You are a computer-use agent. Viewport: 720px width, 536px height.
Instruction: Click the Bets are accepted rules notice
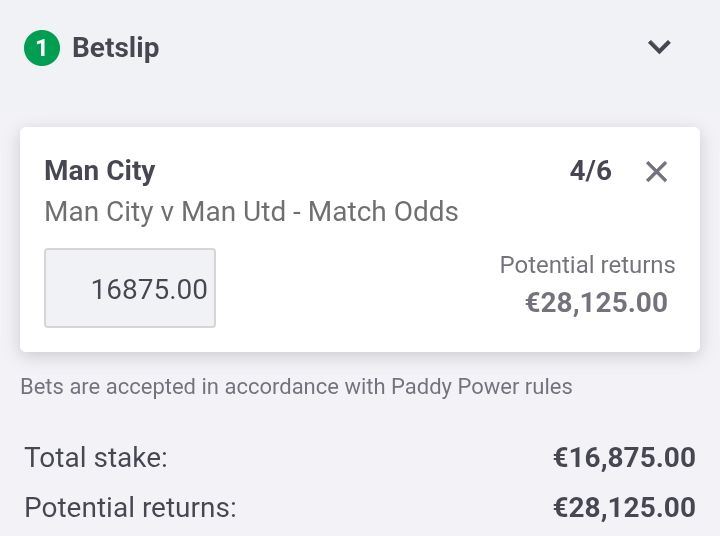click(296, 387)
